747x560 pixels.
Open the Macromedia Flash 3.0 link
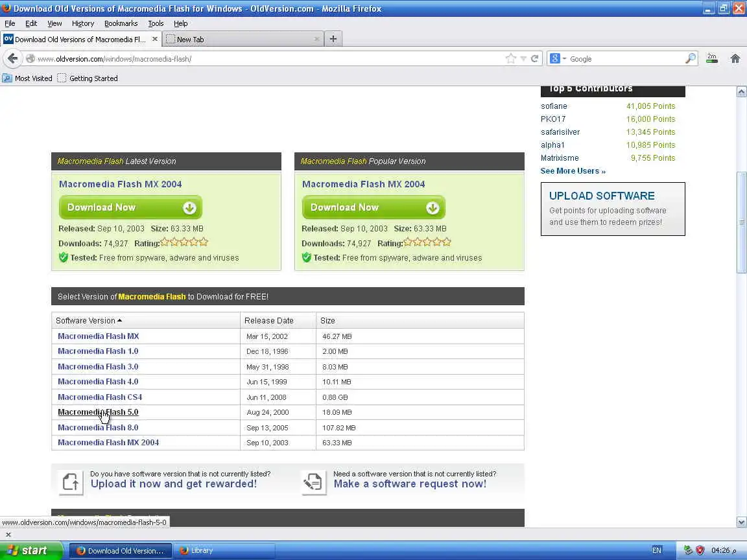[98, 367]
